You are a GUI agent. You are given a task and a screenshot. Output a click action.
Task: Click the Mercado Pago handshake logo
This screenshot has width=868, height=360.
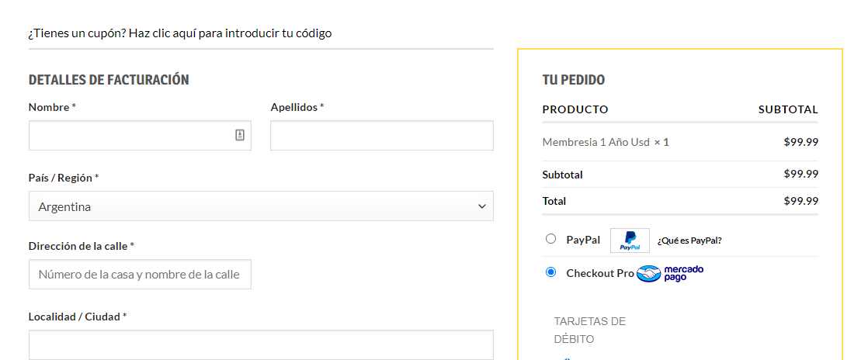(x=649, y=273)
